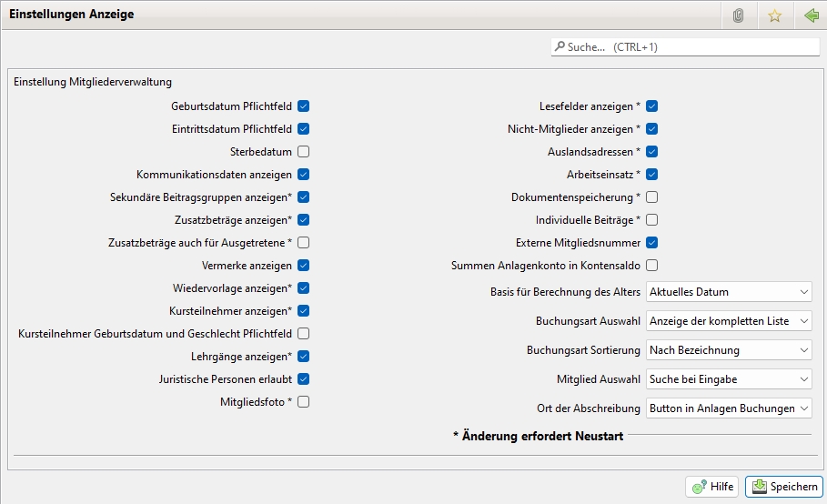Click into the Suche search field
827x504 pixels.
(x=691, y=46)
